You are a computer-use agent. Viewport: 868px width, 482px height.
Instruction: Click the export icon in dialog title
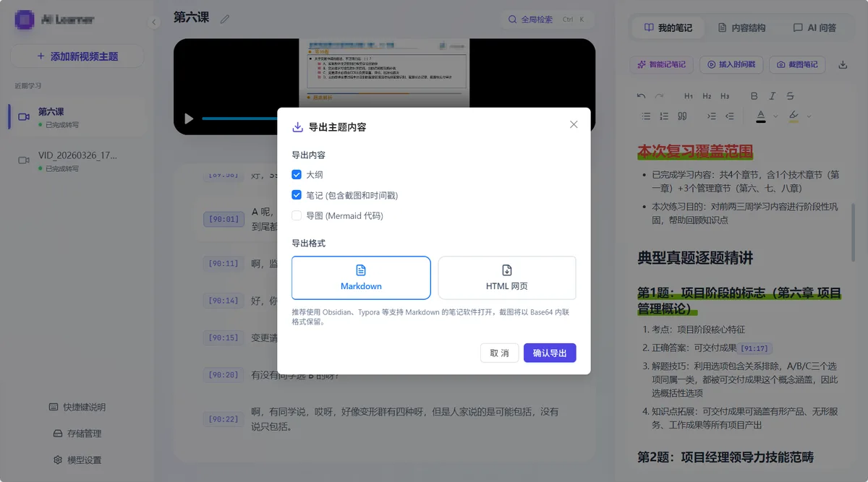(x=297, y=127)
